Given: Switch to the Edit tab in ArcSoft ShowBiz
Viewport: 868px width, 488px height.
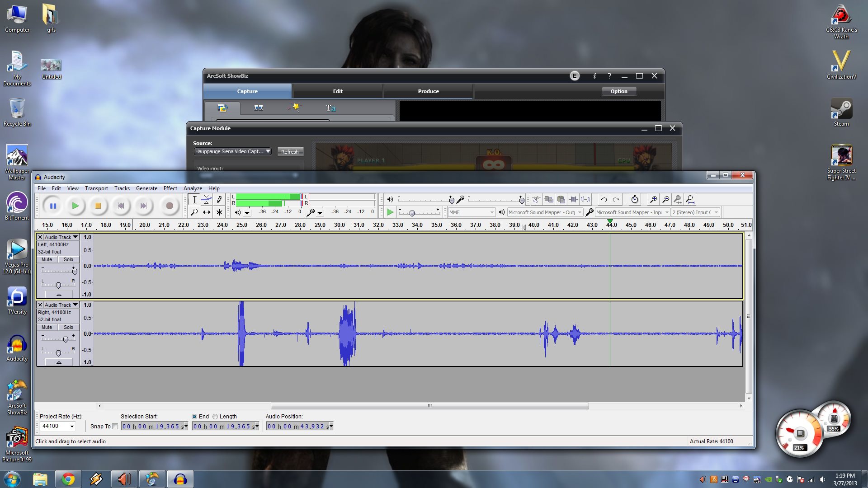Looking at the screenshot, I should (338, 91).
